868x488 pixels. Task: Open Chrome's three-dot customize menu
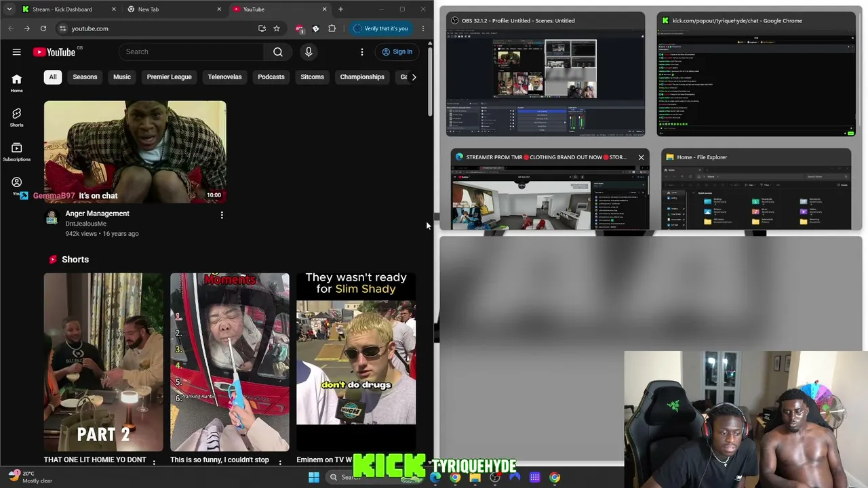[x=422, y=28]
